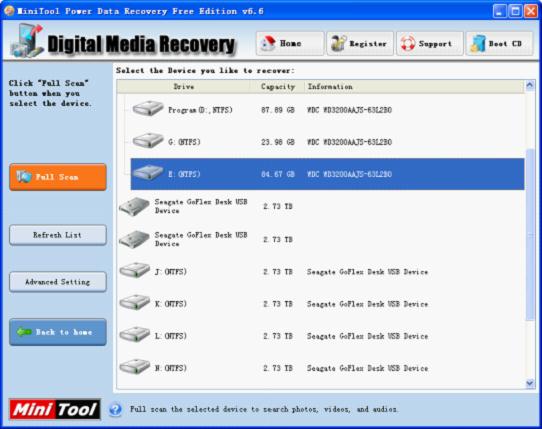Open Register via its keys icon

pos(338,44)
